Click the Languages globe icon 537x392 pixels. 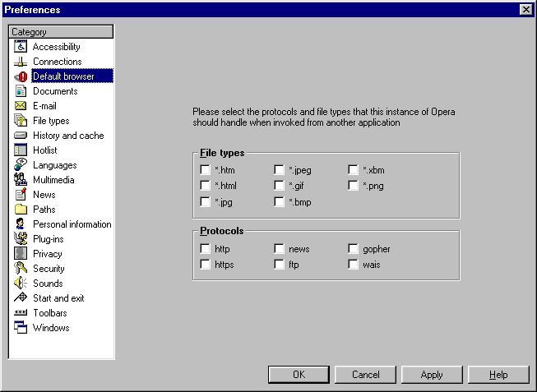click(21, 164)
